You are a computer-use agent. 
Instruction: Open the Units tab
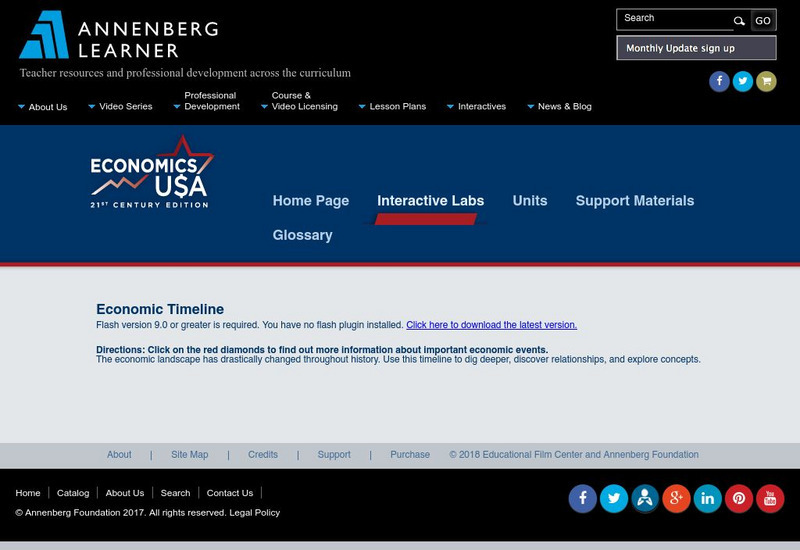(x=530, y=201)
